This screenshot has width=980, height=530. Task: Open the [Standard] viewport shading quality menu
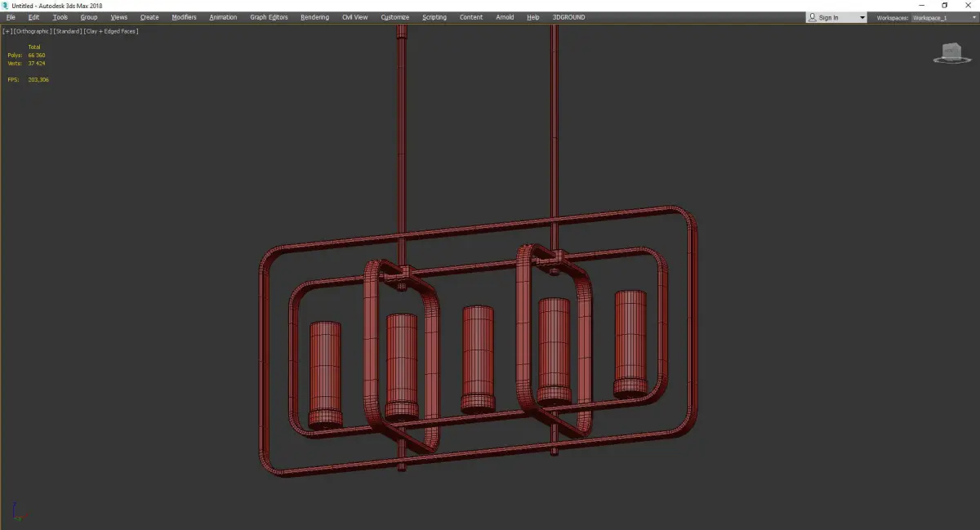pyautogui.click(x=68, y=31)
